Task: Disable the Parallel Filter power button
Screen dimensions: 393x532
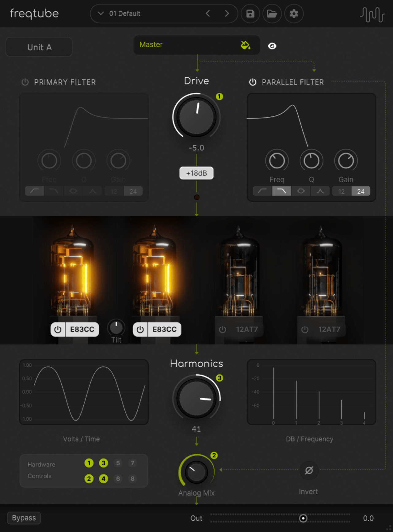Action: (253, 82)
